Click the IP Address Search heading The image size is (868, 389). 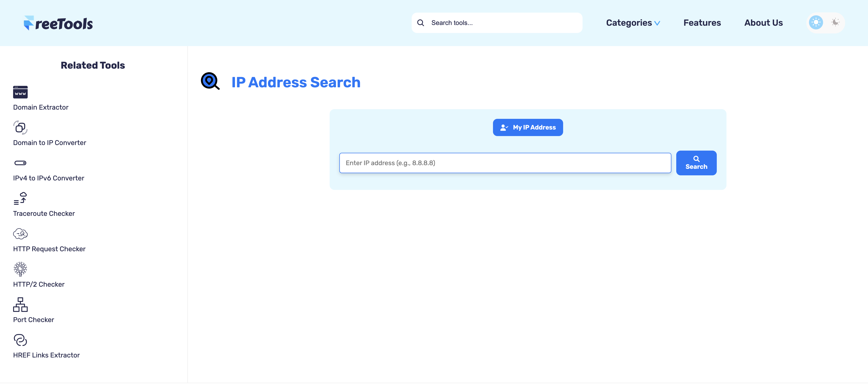click(x=296, y=82)
